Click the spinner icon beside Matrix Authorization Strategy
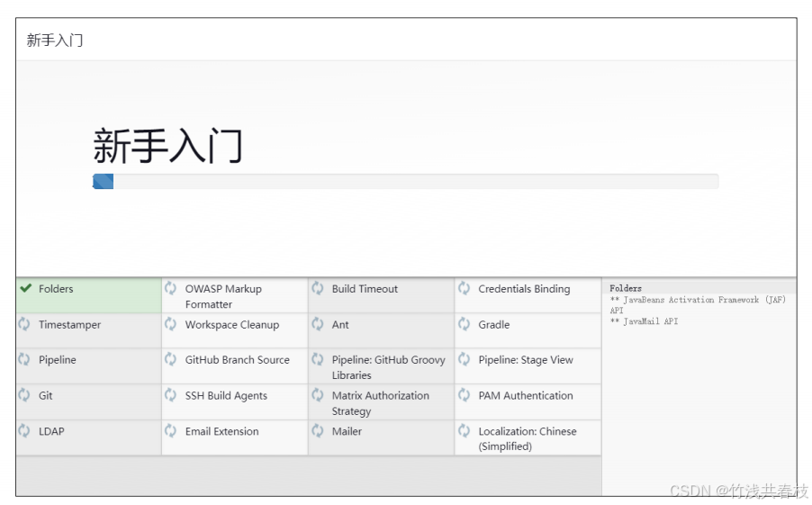 [x=318, y=395]
